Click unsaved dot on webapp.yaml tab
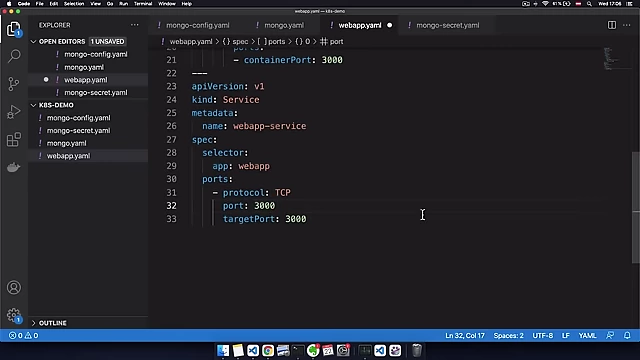Screen dimensions: 640x360 coord(389,25)
